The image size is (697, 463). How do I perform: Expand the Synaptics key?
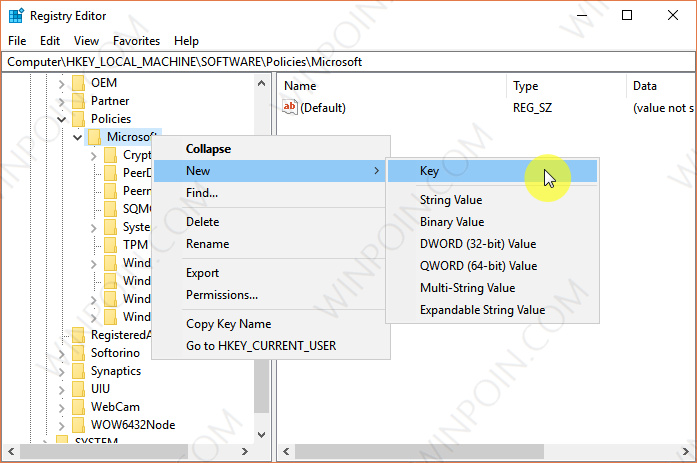point(61,371)
